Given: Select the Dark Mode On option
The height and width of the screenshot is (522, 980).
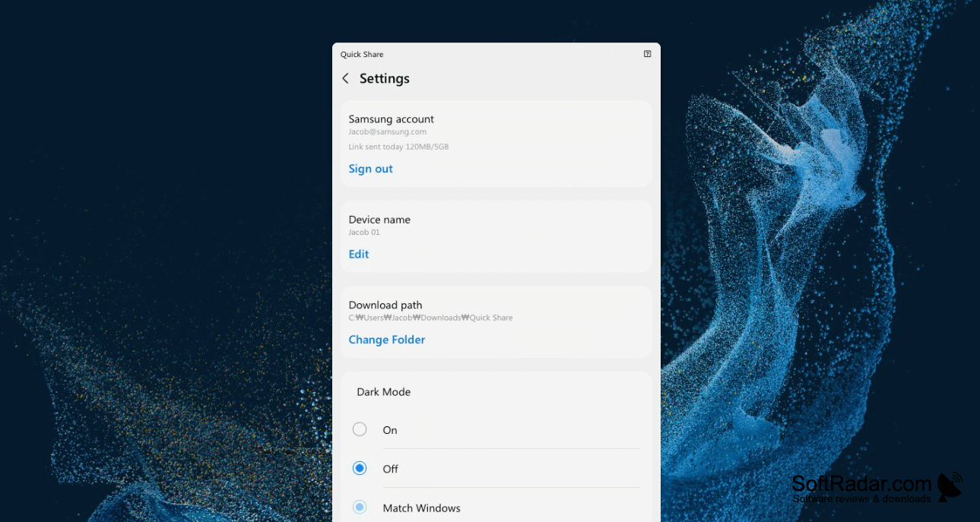Looking at the screenshot, I should (x=360, y=429).
